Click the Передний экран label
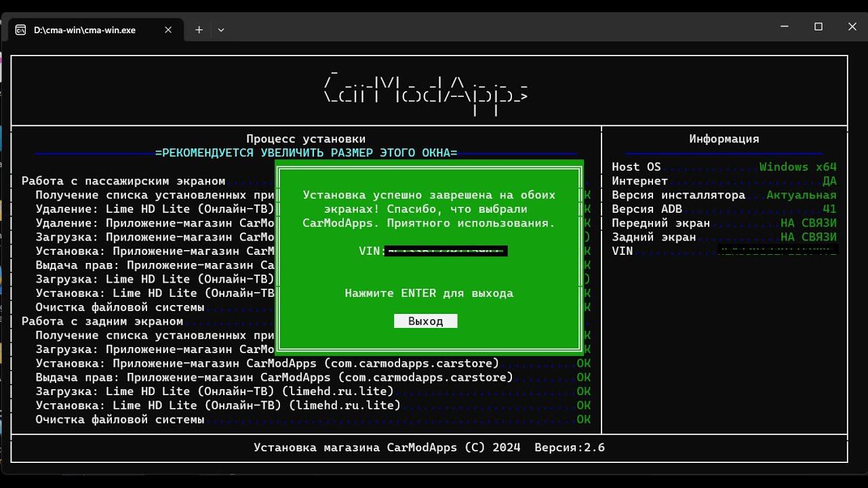Screen dimensions: 868x488 [x=660, y=223]
